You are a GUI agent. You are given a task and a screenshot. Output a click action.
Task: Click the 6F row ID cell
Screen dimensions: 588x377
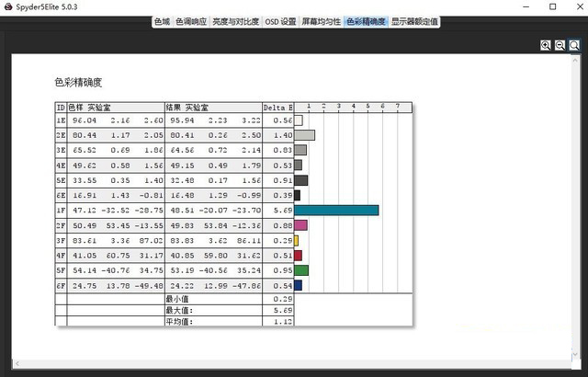coord(61,285)
